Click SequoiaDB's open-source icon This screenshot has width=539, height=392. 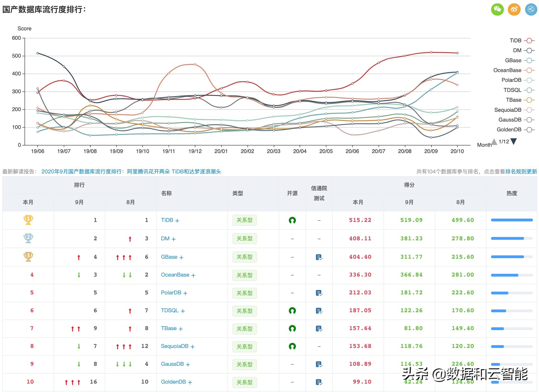[292, 346]
